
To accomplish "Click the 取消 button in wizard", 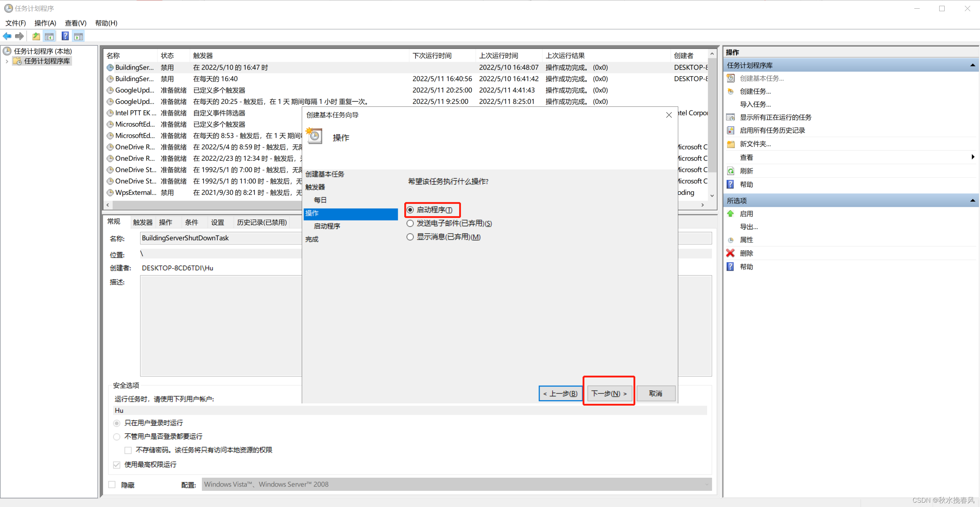I will point(655,393).
